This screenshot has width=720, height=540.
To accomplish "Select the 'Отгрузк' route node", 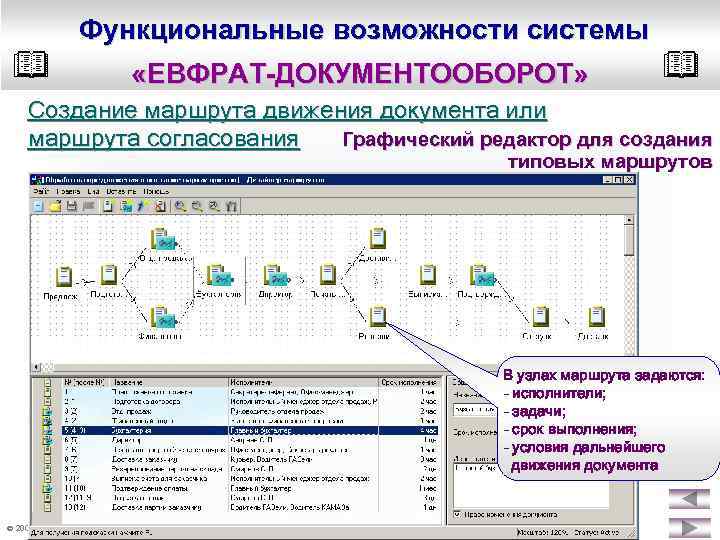I will click(540, 317).
